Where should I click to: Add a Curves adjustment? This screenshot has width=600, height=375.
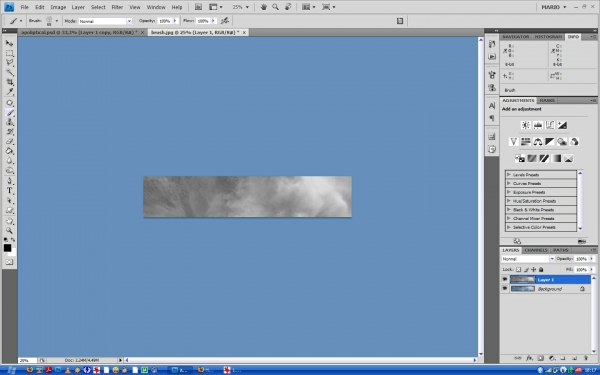point(550,125)
